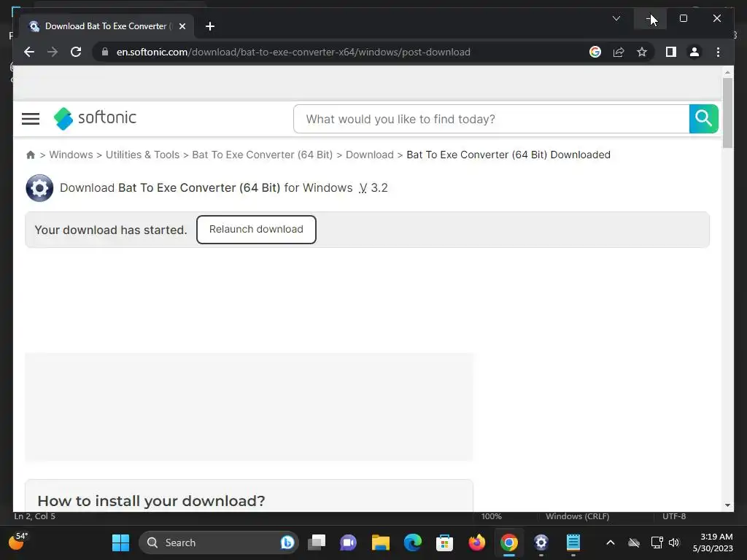
Task: Open Teams Chat taskbar icon
Action: point(348,542)
